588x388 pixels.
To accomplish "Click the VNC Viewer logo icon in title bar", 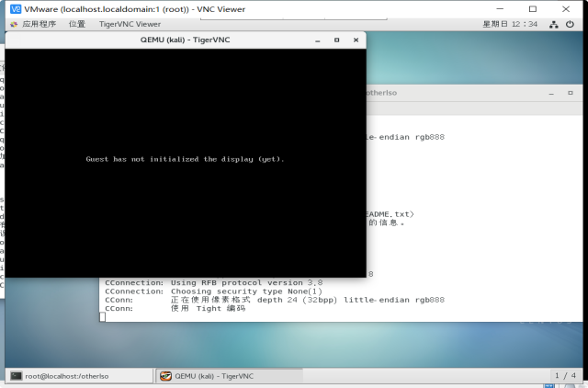I will [x=16, y=9].
